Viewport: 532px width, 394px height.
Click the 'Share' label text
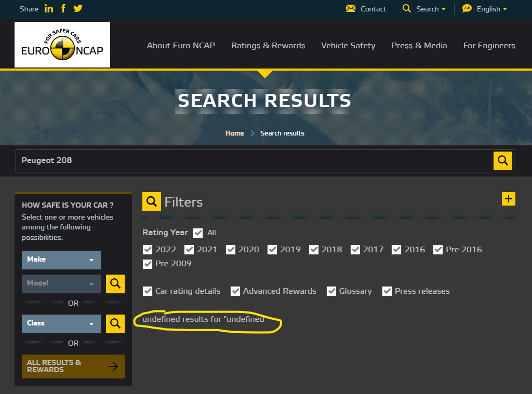(29, 9)
